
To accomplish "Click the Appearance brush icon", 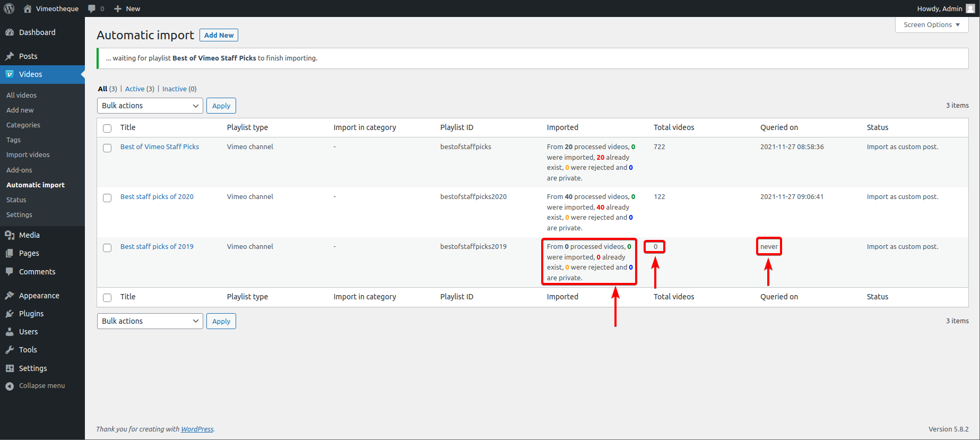I will (10, 296).
